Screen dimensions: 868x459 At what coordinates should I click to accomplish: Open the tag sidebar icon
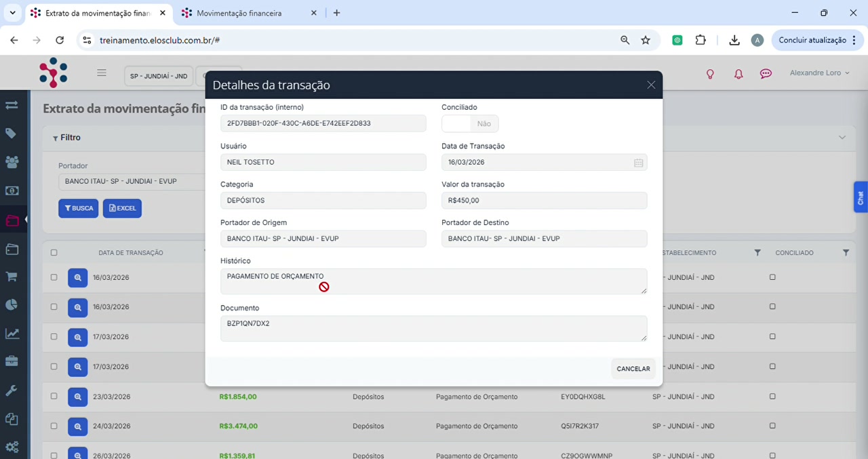tap(12, 134)
